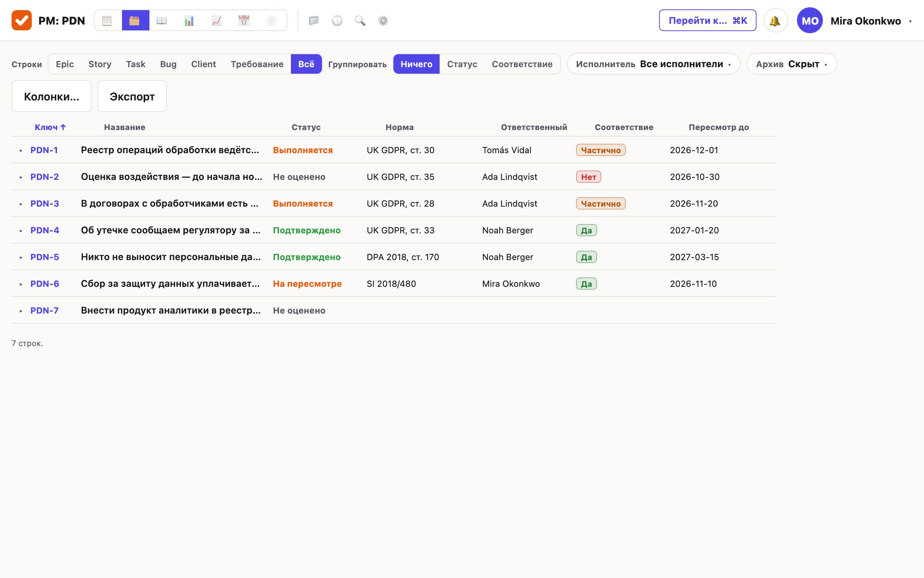Viewport: 924px width, 578px height.
Task: Click the MO user avatar
Action: [810, 21]
